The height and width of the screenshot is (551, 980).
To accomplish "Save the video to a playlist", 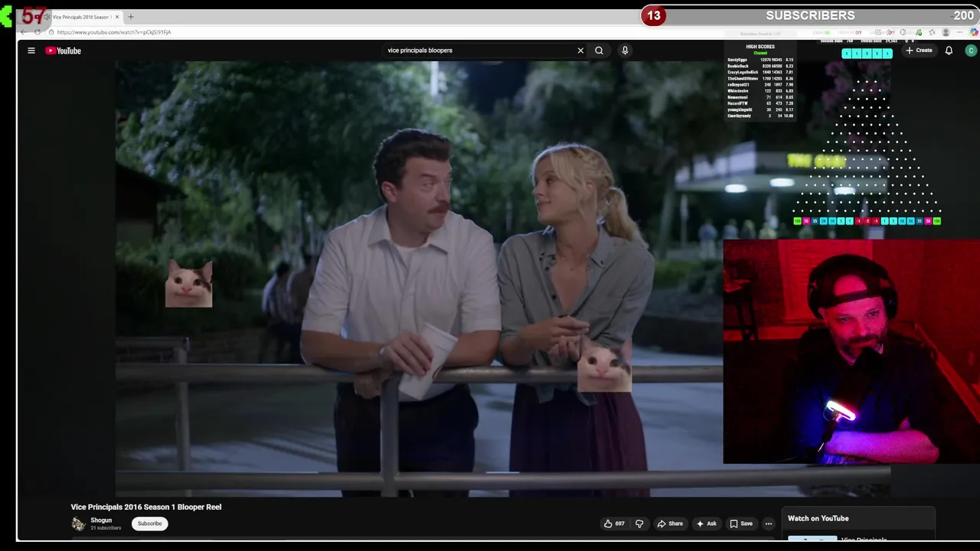I will [741, 523].
